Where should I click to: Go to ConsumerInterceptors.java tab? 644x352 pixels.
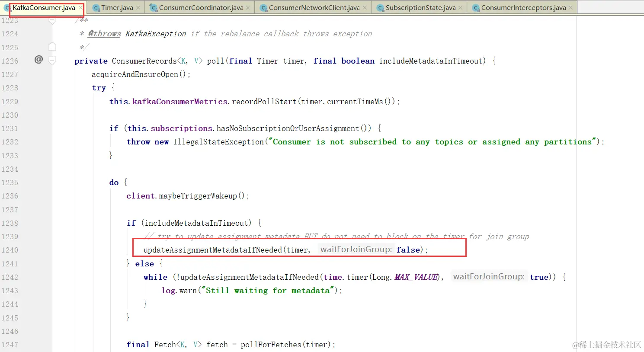tap(523, 8)
